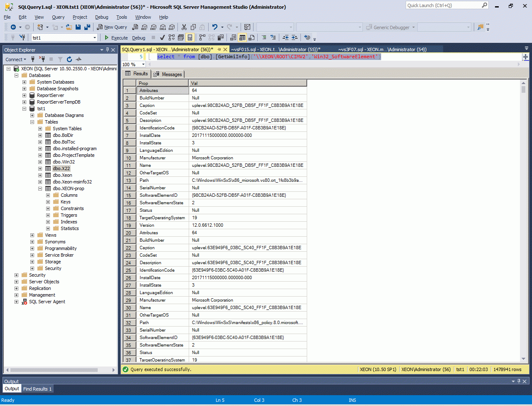The width and height of the screenshot is (532, 406).
Task: Click the results grid vertical scrollbar
Action: [523, 220]
